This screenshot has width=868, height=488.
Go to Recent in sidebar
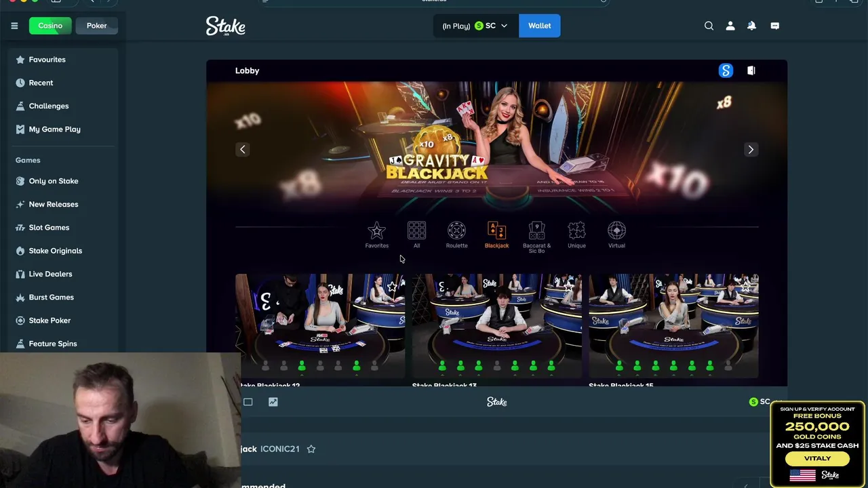pos(62,83)
